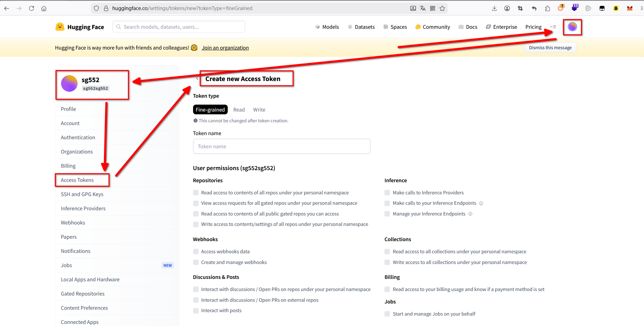Viewport: 644px width, 326px height.
Task: Open the user avatar menu in the top navigation
Action: coord(572,27)
